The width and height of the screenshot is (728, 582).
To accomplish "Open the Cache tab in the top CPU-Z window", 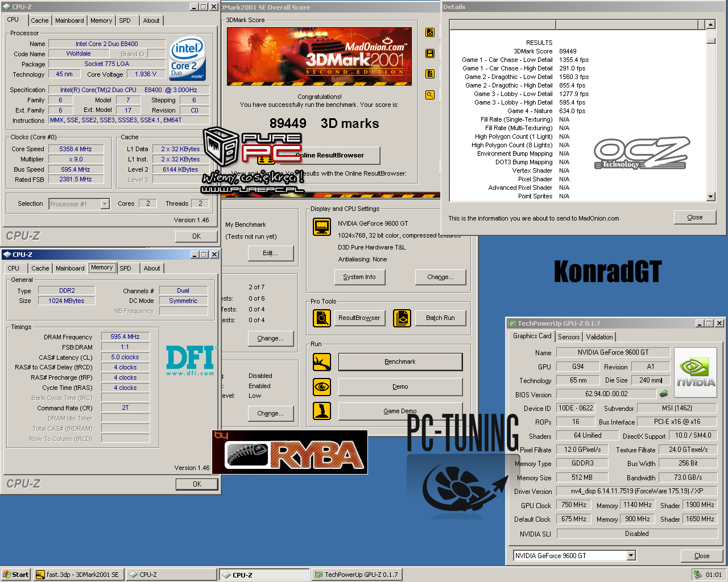I will 40,20.
